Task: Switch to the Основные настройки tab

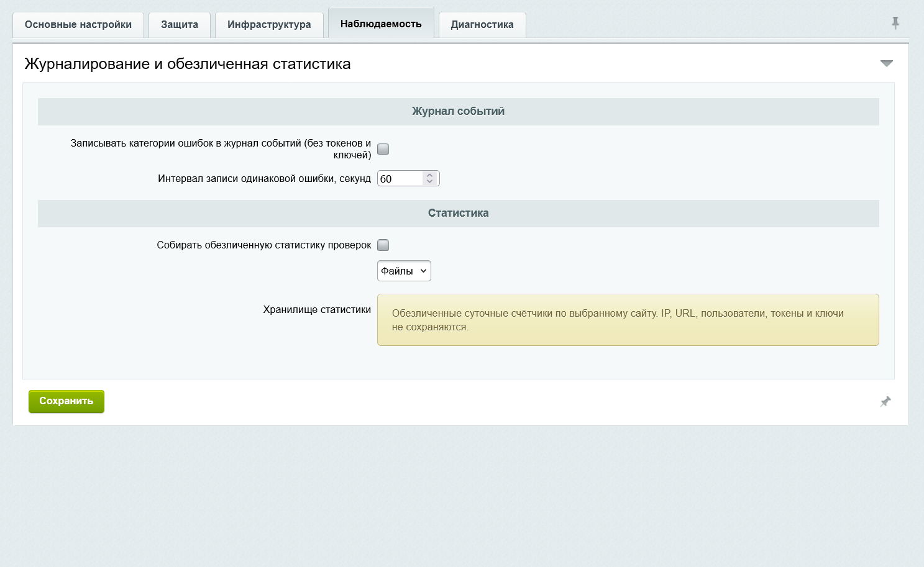Action: coord(78,25)
